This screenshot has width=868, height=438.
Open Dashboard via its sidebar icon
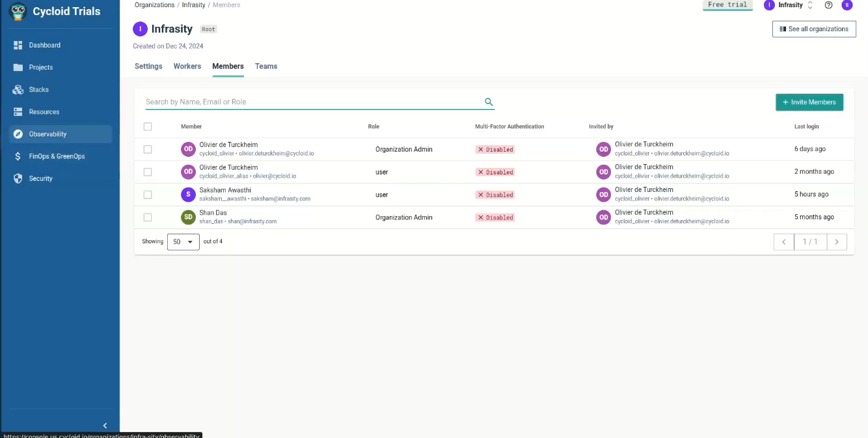(18, 46)
